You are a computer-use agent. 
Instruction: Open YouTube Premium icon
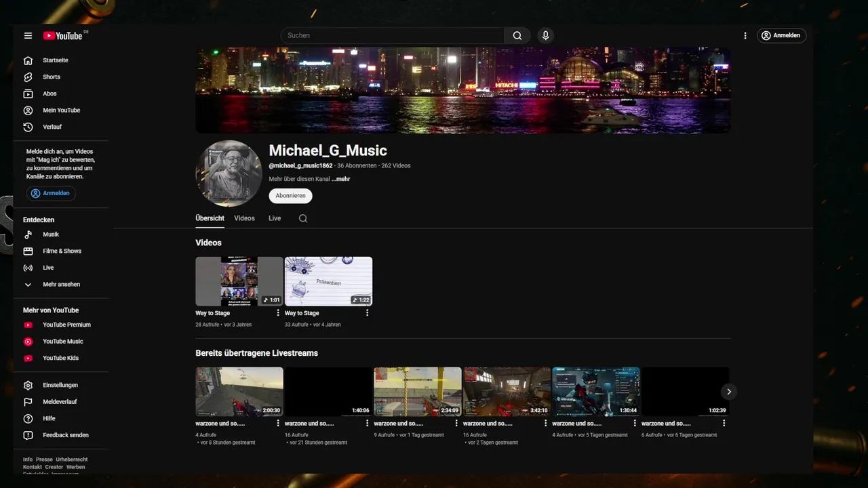coord(28,325)
